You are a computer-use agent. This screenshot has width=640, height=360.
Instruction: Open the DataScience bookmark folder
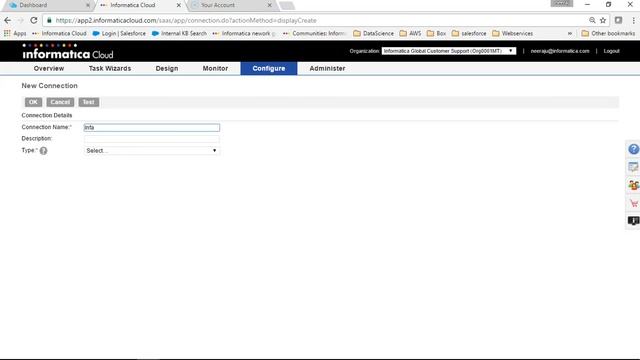pos(373,33)
